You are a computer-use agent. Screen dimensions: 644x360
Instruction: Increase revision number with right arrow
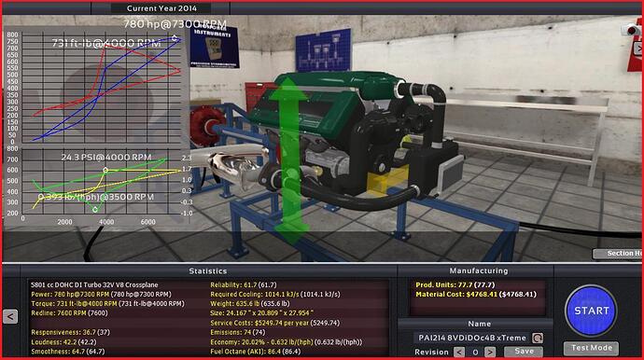coord(490,352)
